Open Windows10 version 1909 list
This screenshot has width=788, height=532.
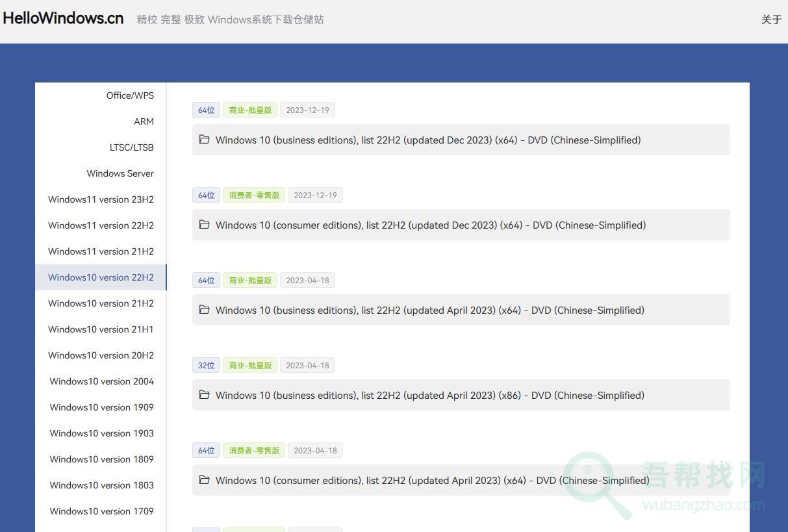[101, 407]
